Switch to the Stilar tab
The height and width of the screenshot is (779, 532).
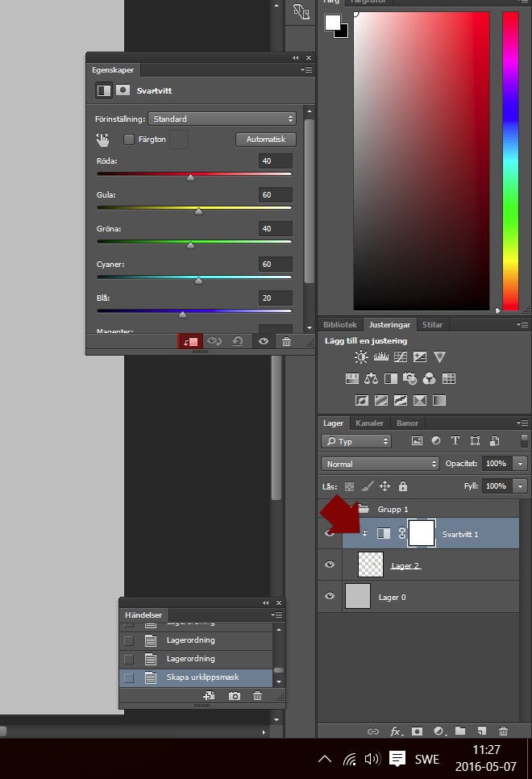tap(432, 324)
